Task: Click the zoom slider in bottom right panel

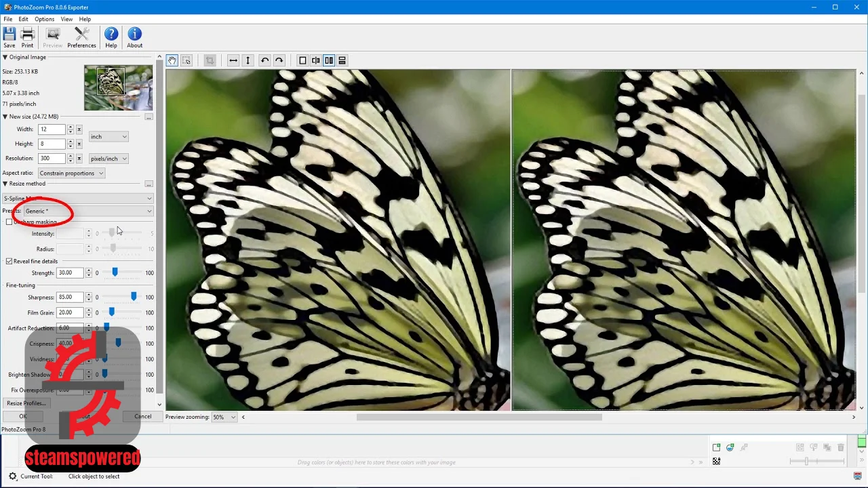Action: [806, 461]
